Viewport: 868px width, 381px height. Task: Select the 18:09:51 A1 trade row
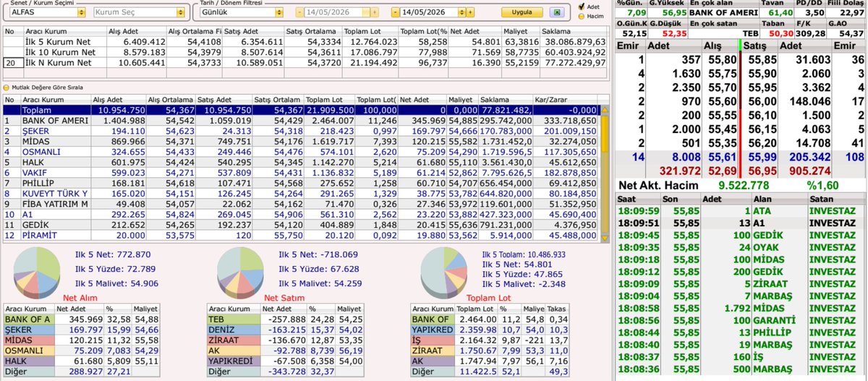point(739,223)
